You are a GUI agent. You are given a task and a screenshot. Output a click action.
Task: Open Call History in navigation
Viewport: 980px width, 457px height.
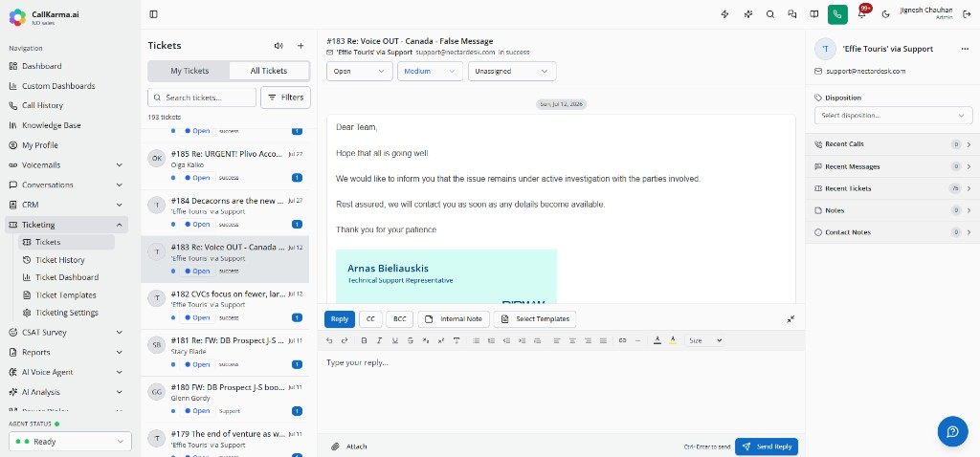66,105
